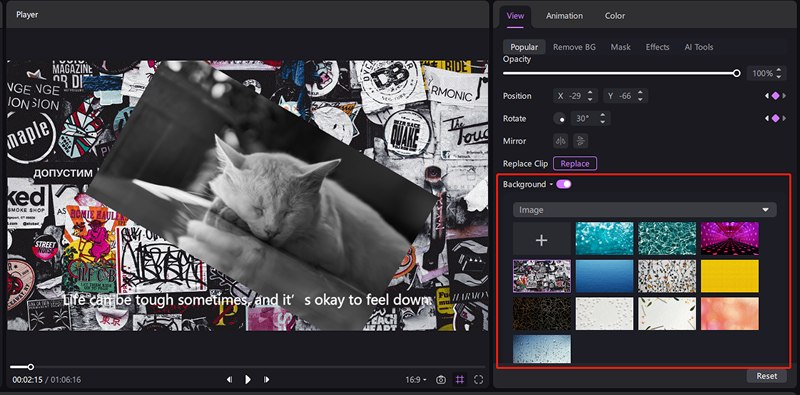The width and height of the screenshot is (800, 395).
Task: Click the Rotate dial knob
Action: (560, 118)
